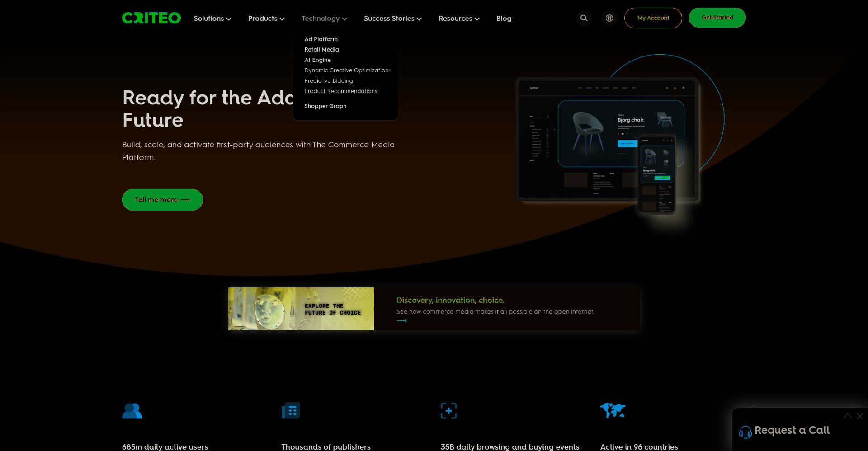Select Shopper Graph menu entry

coord(325,106)
